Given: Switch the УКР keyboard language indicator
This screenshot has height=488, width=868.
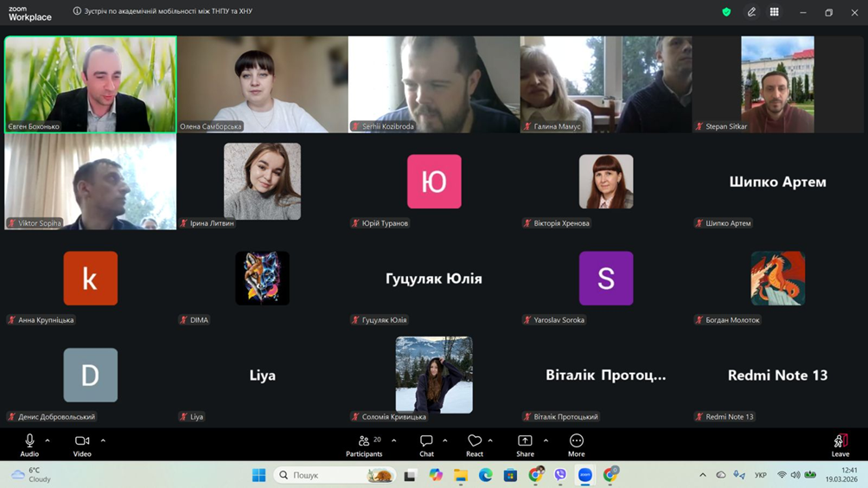Looking at the screenshot, I should (x=761, y=475).
